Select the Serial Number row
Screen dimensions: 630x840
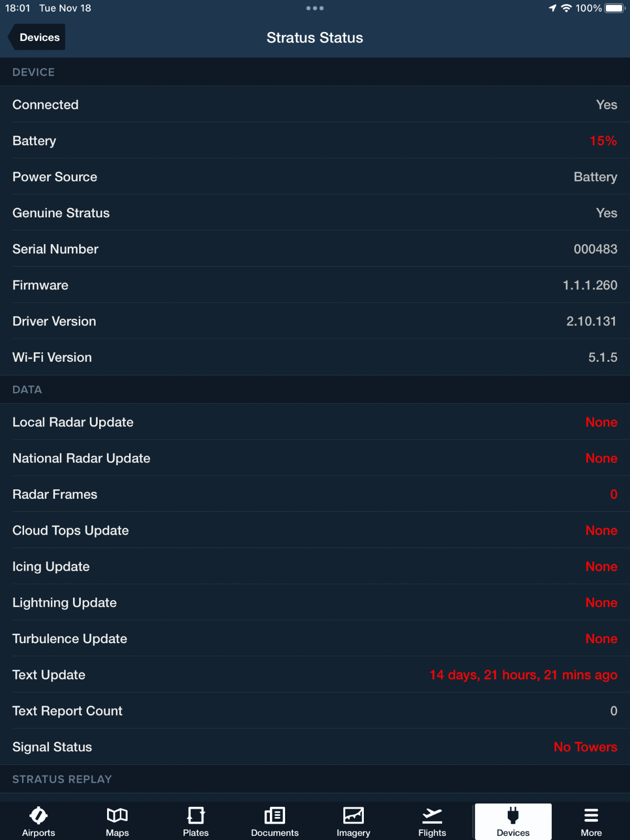pyautogui.click(x=315, y=249)
